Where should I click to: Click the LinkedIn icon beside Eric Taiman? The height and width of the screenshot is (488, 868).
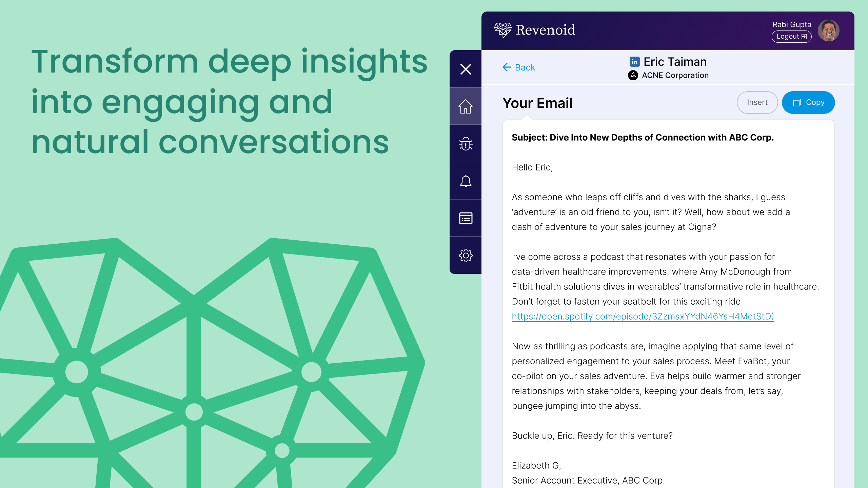(x=634, y=62)
